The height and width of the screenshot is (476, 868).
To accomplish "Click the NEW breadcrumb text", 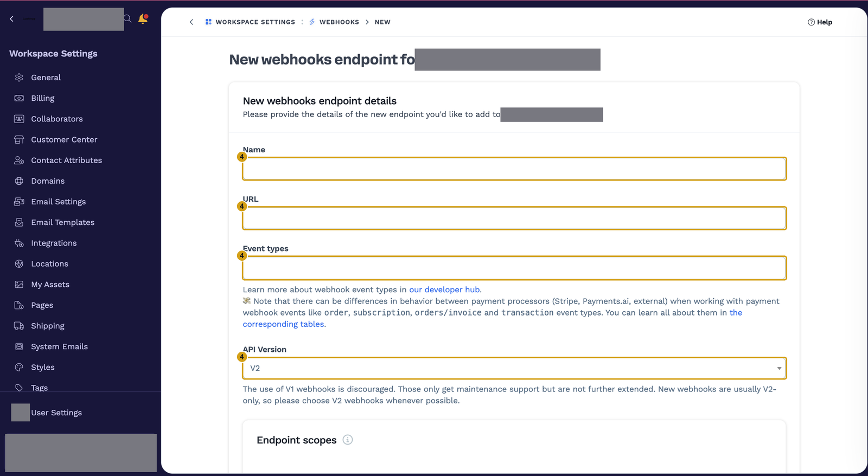I will [382, 22].
